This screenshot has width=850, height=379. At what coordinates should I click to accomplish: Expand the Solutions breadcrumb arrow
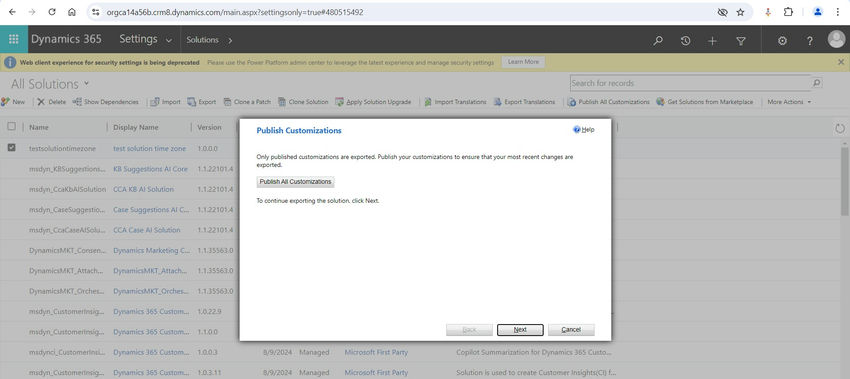pos(230,40)
